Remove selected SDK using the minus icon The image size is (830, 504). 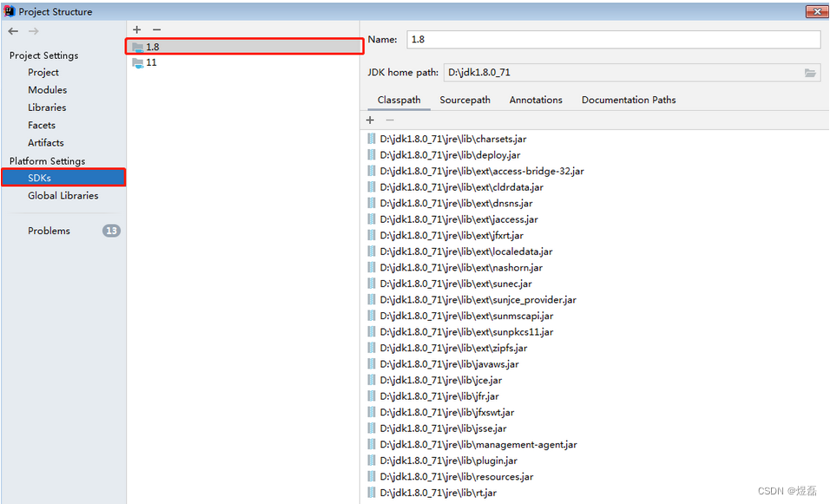tap(156, 29)
